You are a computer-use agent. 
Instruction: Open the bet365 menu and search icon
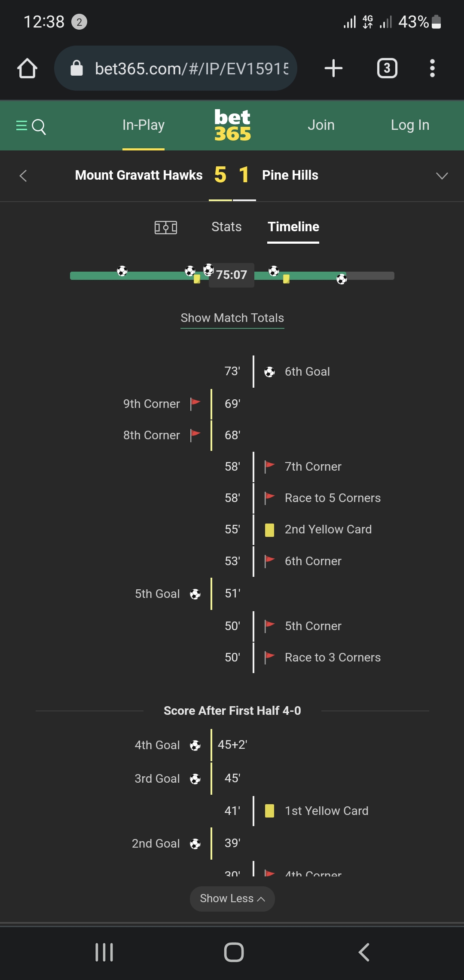click(31, 126)
